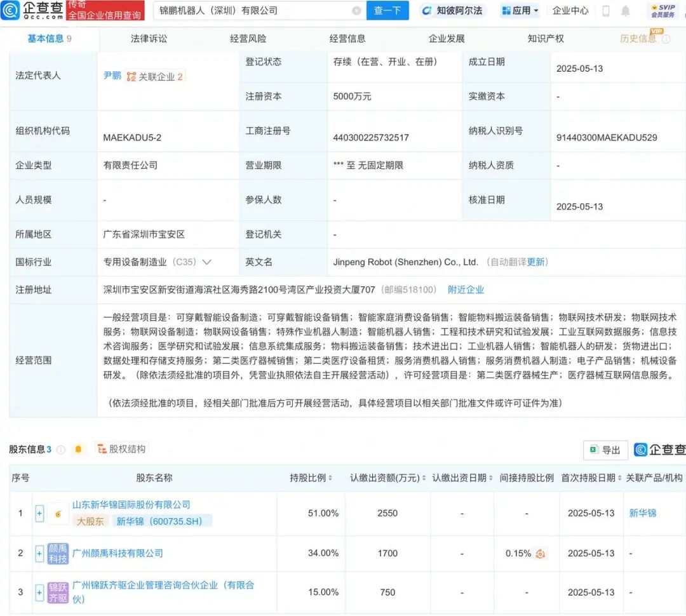686x616 pixels.
Task: Click the 查一下 search button
Action: pos(387,11)
